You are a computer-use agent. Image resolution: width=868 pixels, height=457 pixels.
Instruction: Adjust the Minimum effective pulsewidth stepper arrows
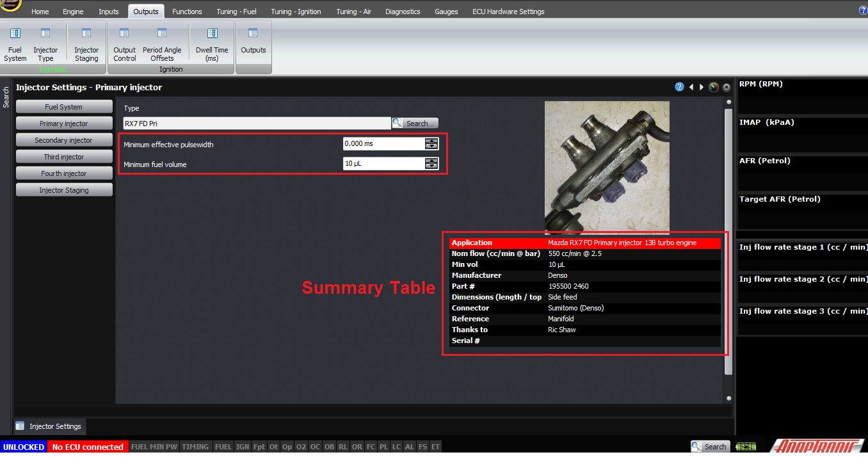click(x=432, y=144)
